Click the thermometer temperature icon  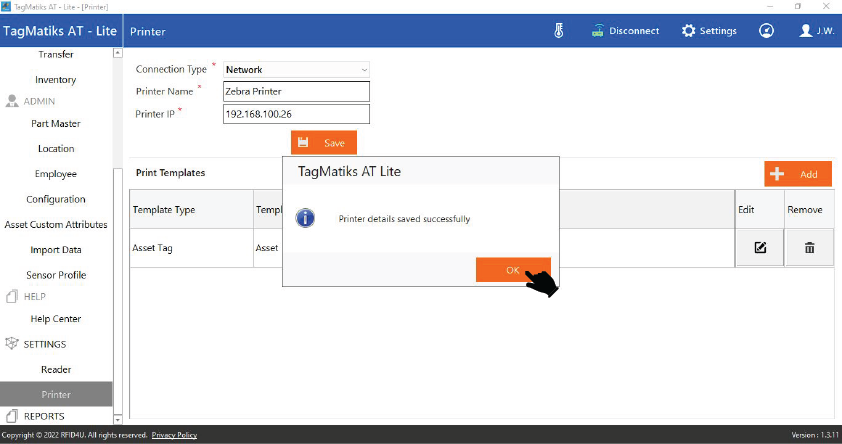[x=559, y=31]
